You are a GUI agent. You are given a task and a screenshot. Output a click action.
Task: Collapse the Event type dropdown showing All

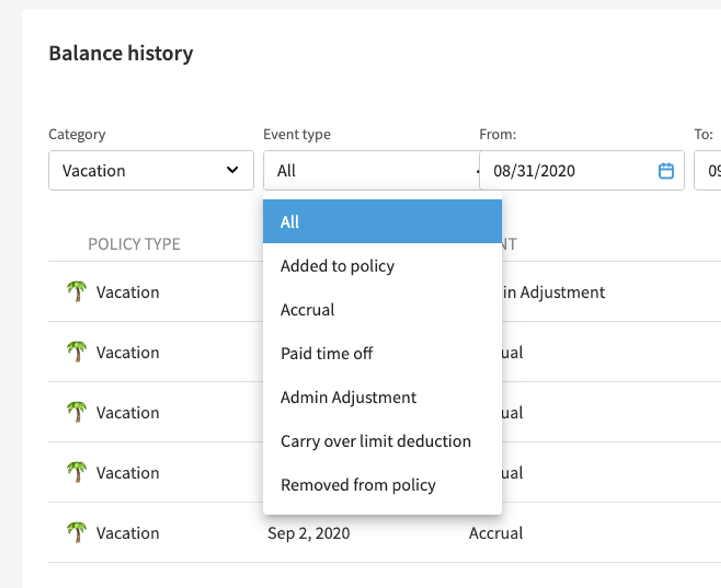372,170
